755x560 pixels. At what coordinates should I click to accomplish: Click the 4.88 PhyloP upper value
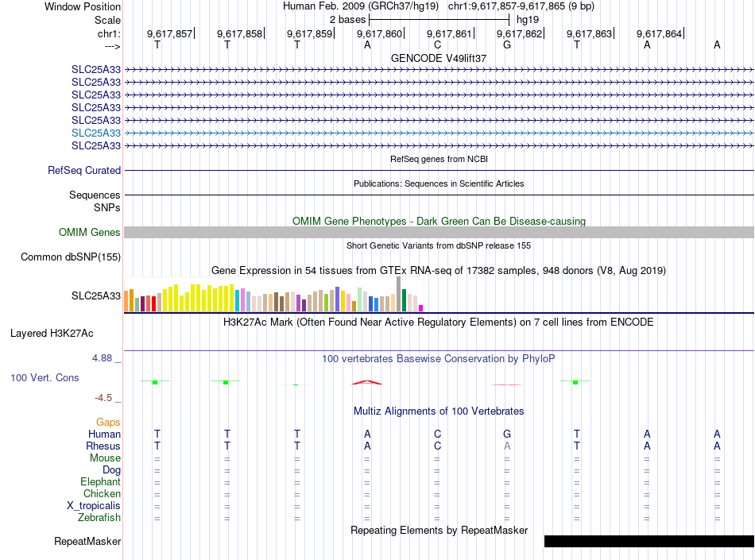coord(102,358)
